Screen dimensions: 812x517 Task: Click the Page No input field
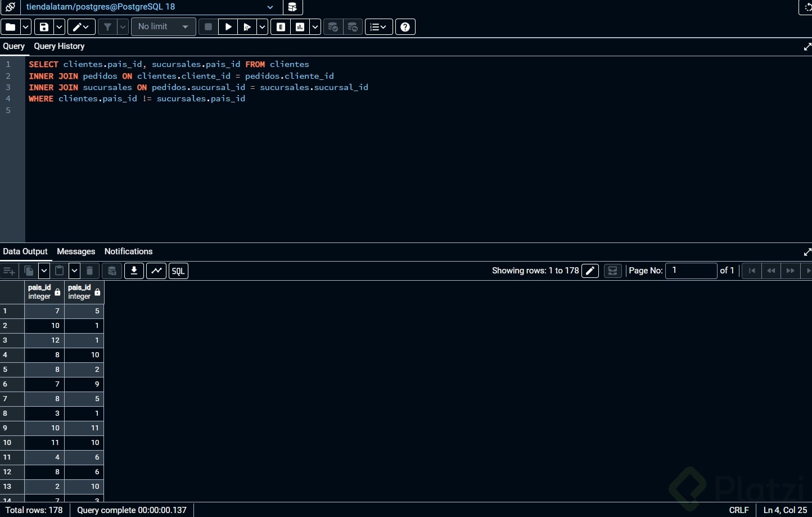[691, 271]
